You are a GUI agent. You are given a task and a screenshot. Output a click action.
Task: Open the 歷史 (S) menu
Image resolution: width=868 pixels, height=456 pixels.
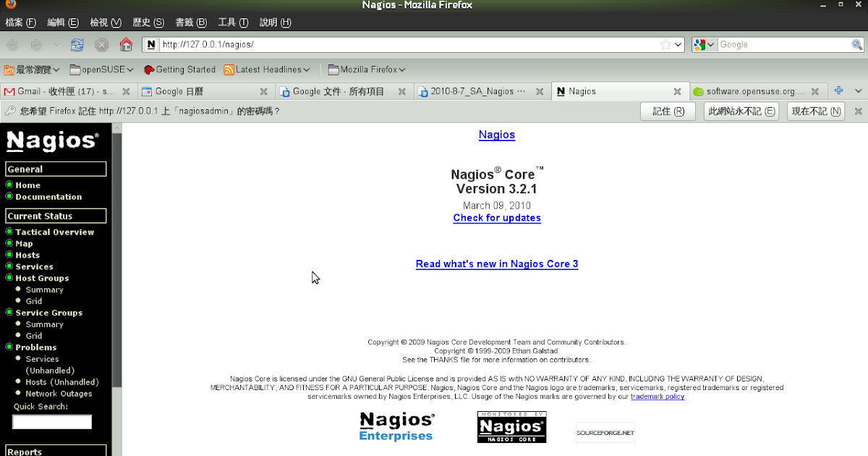[148, 22]
